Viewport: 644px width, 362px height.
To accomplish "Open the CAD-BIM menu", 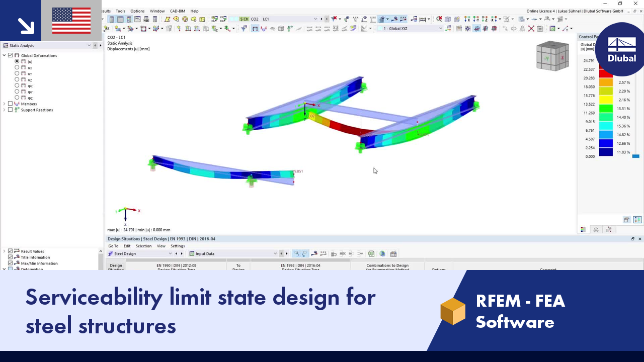I will (177, 11).
